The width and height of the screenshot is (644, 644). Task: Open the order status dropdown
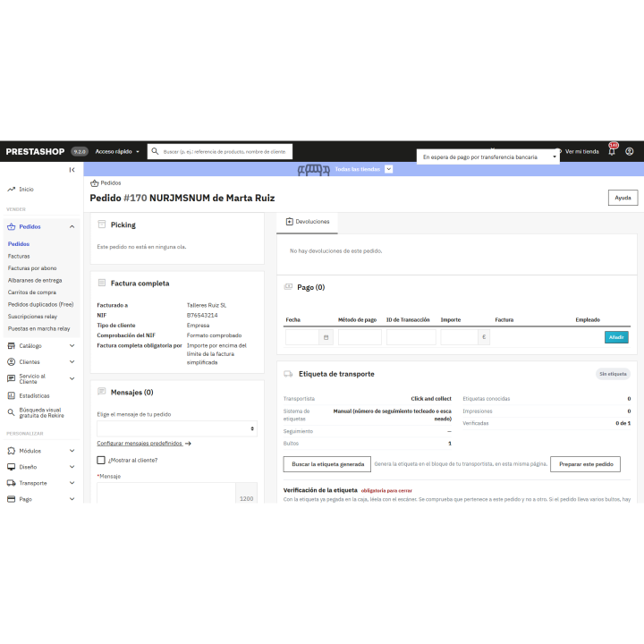488,157
